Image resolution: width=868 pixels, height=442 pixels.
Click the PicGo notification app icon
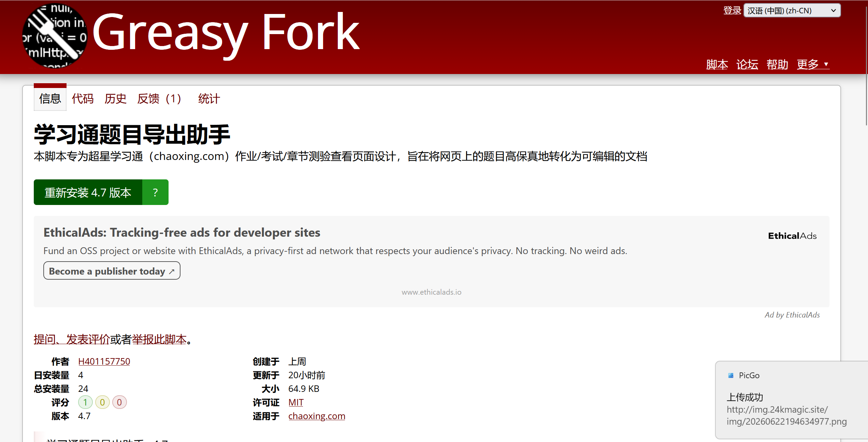731,375
